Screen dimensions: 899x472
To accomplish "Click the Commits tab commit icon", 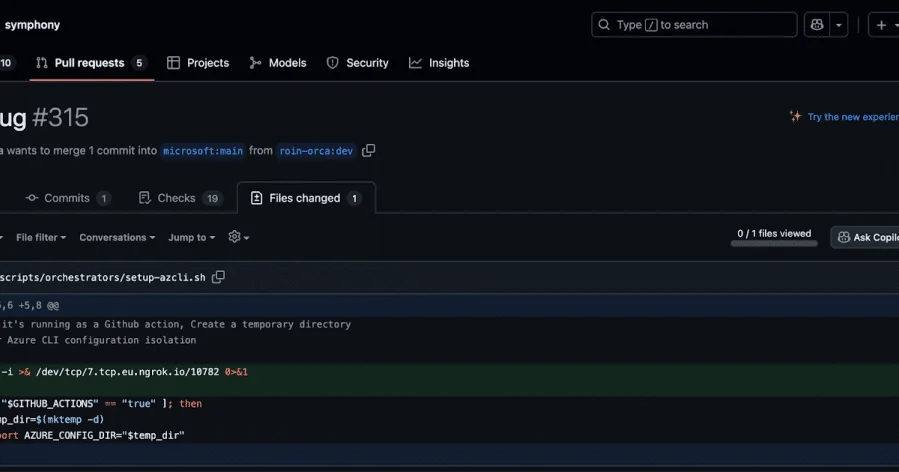I will (32, 198).
